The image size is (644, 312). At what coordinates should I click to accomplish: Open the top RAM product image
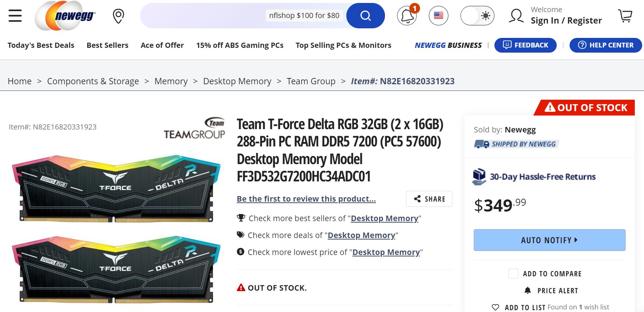tap(116, 188)
